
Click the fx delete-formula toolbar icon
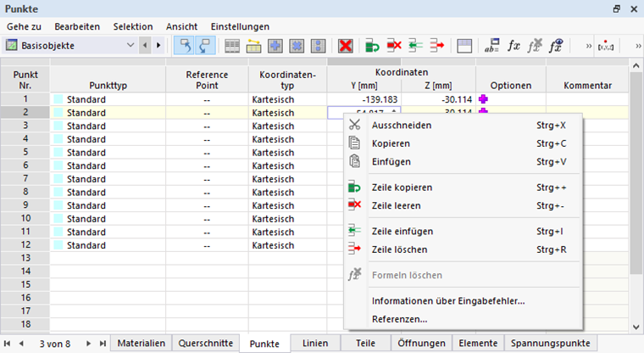[535, 46]
